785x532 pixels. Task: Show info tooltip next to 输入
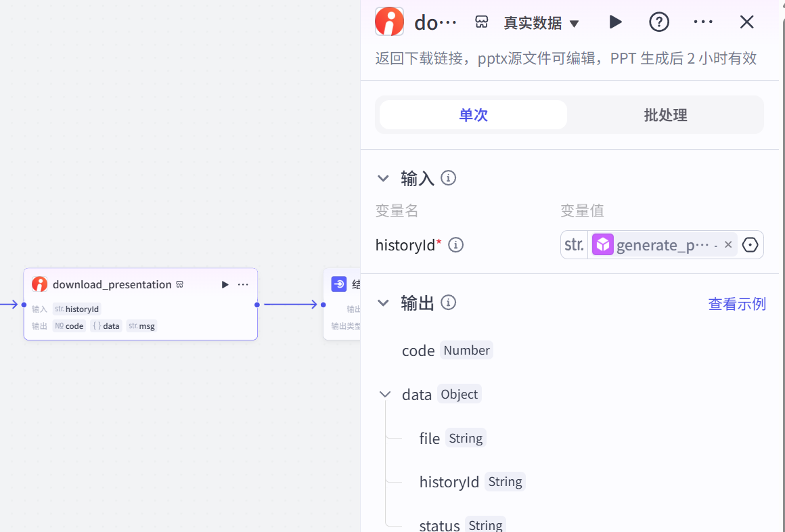(x=448, y=178)
